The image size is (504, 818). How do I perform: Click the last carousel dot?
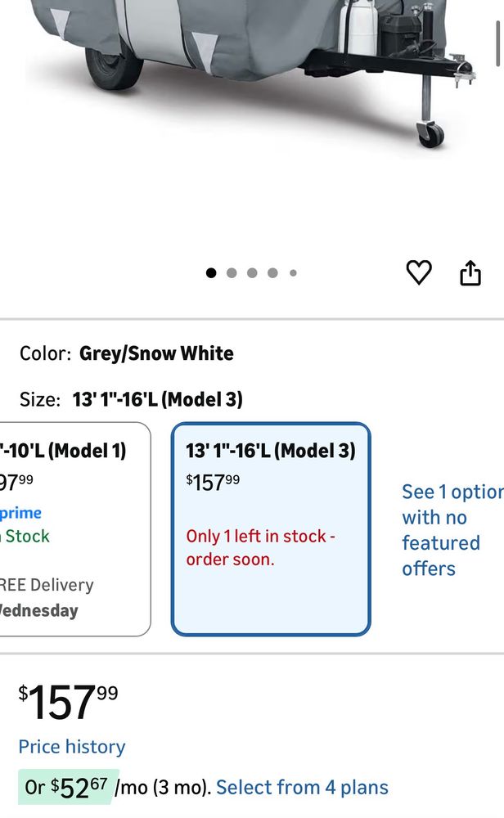pos(292,272)
